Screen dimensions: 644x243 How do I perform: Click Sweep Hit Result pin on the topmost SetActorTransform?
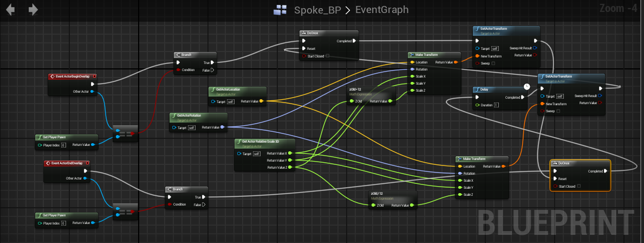pos(535,48)
